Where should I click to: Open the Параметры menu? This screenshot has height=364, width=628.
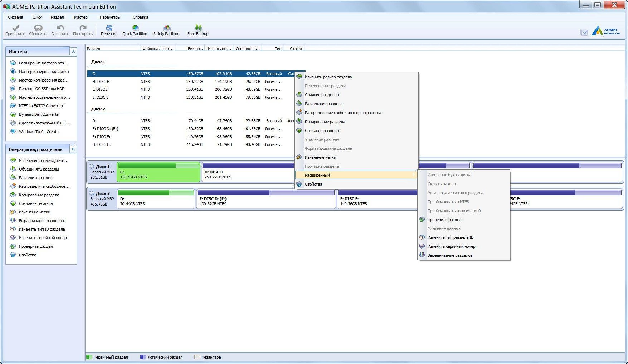[x=110, y=17]
